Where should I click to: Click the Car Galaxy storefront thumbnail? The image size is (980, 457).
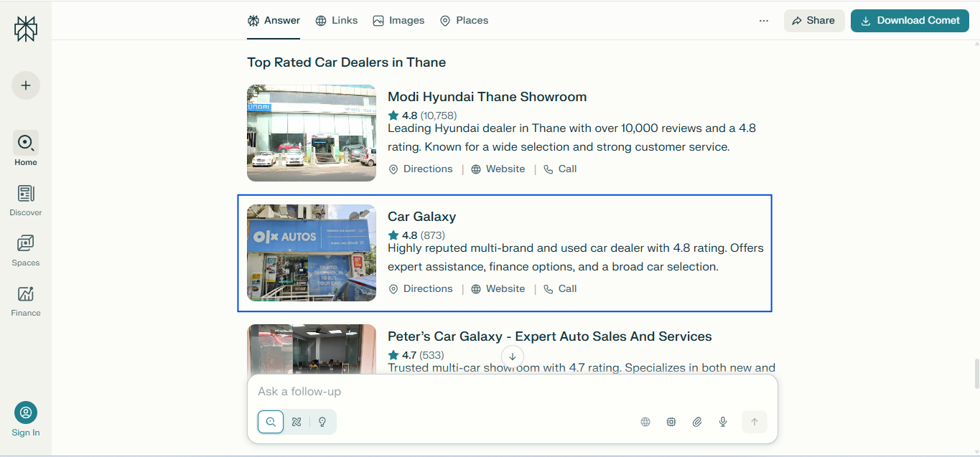[311, 253]
